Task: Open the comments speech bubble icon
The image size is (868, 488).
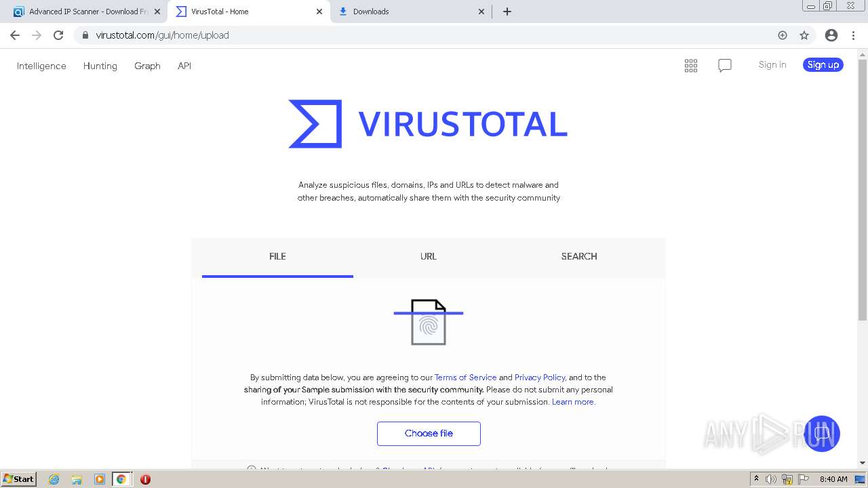Action: (x=725, y=66)
